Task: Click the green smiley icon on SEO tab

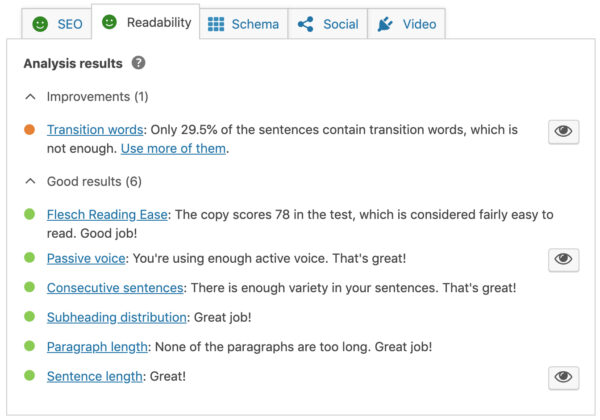Action: [40, 24]
